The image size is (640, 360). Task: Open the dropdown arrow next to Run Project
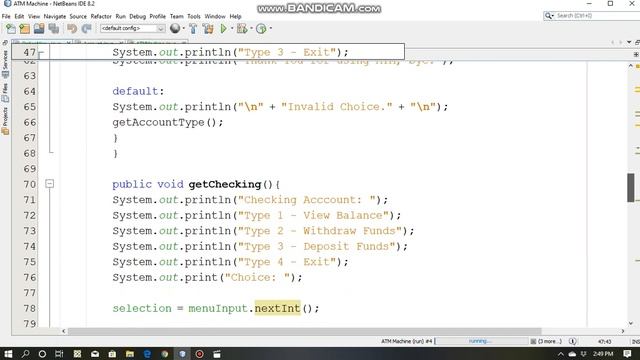pos(232,29)
